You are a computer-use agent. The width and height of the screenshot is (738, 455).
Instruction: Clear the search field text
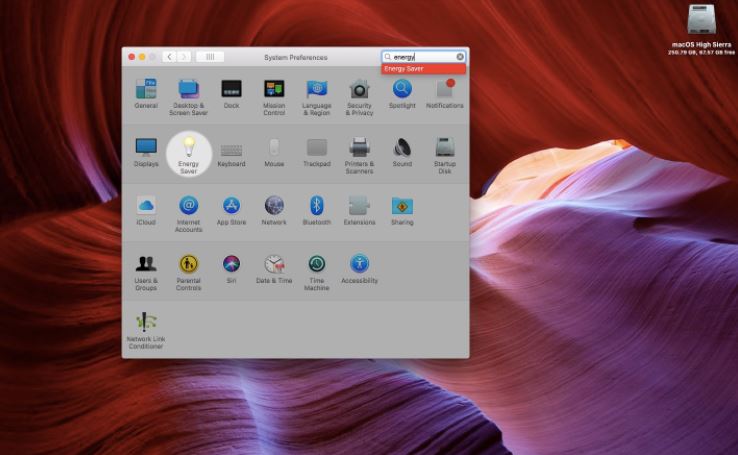point(461,57)
